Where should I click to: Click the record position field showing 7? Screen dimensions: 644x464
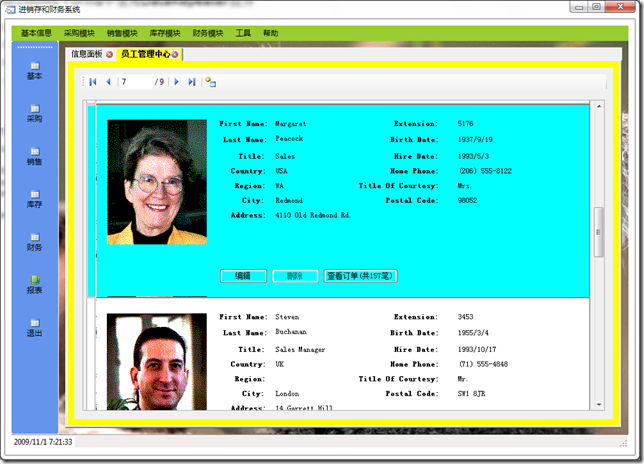point(136,82)
